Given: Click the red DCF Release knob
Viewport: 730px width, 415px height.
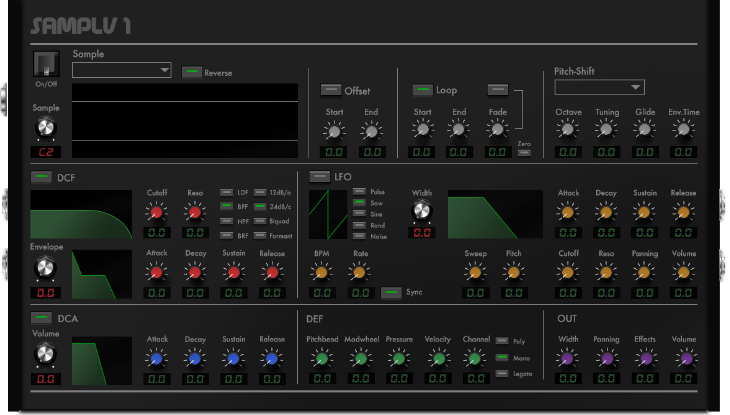Looking at the screenshot, I should coord(272,272).
